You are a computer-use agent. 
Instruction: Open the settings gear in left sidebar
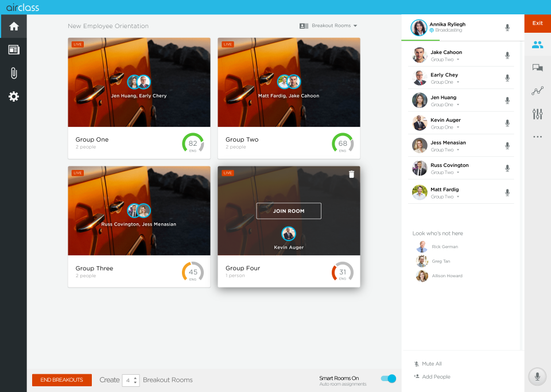coord(14,96)
